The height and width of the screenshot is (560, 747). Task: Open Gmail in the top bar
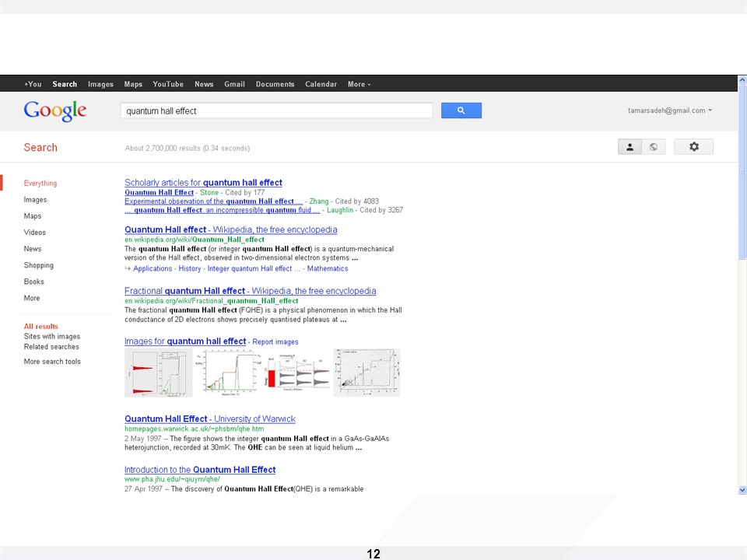(234, 84)
